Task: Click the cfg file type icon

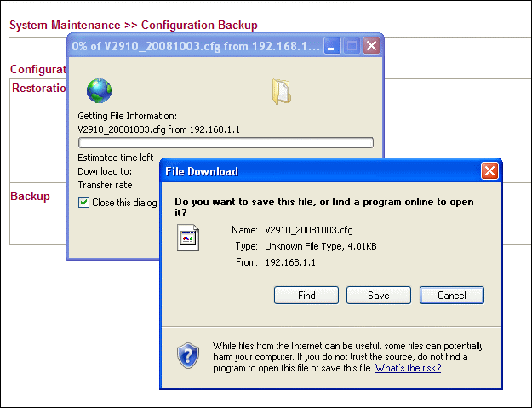Action: click(x=187, y=238)
